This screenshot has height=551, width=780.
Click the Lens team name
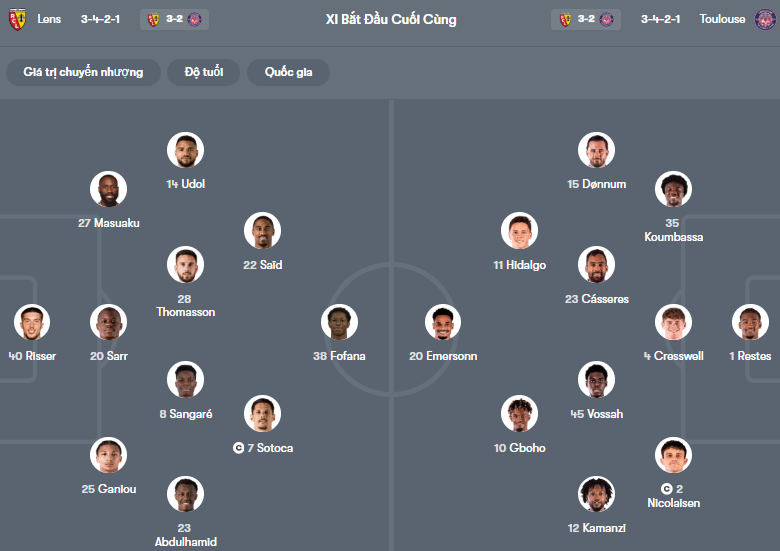coord(50,19)
